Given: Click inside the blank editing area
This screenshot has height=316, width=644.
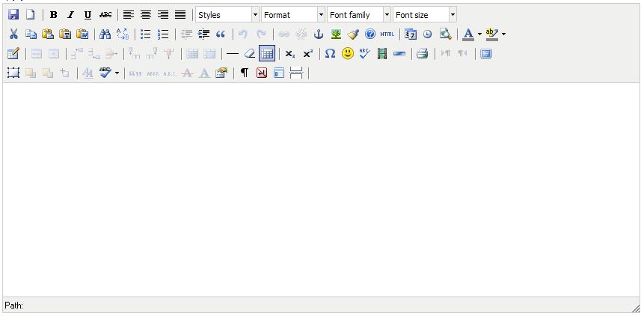Looking at the screenshot, I should click(321, 189).
